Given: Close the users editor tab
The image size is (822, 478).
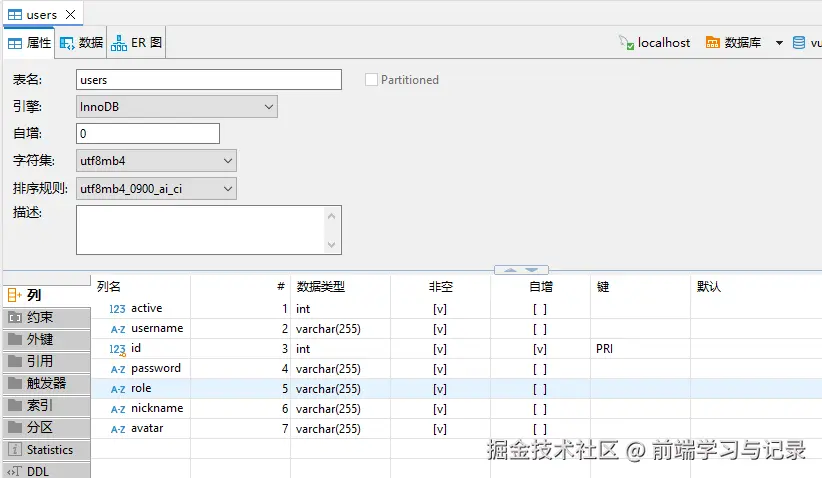Looking at the screenshot, I should tap(70, 15).
